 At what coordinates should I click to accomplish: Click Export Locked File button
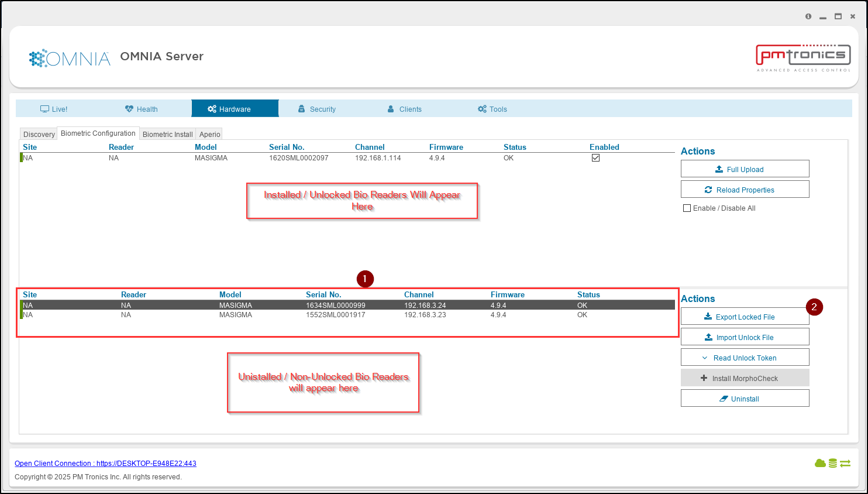click(x=745, y=317)
